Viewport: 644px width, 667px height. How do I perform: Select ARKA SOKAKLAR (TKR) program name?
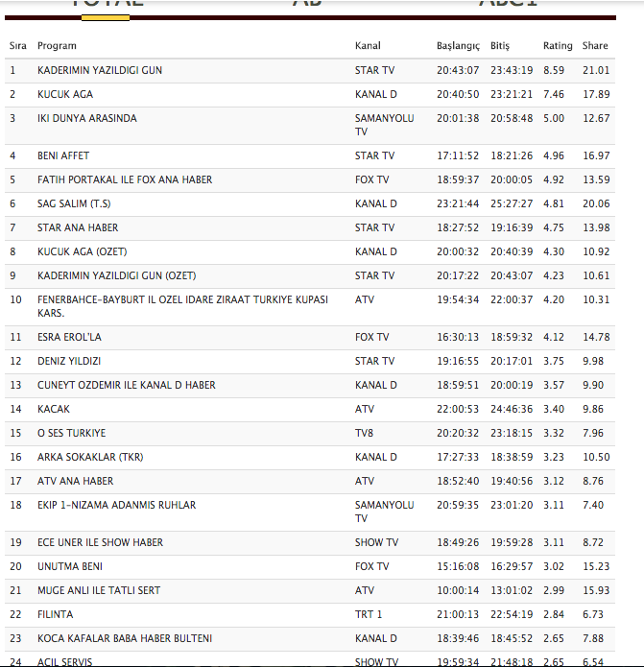pos(90,457)
